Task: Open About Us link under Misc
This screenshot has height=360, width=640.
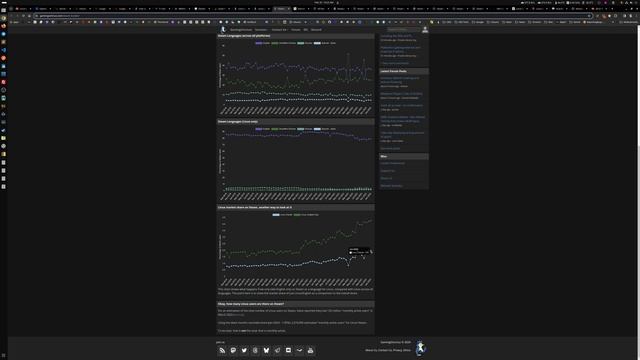Action: point(386,178)
